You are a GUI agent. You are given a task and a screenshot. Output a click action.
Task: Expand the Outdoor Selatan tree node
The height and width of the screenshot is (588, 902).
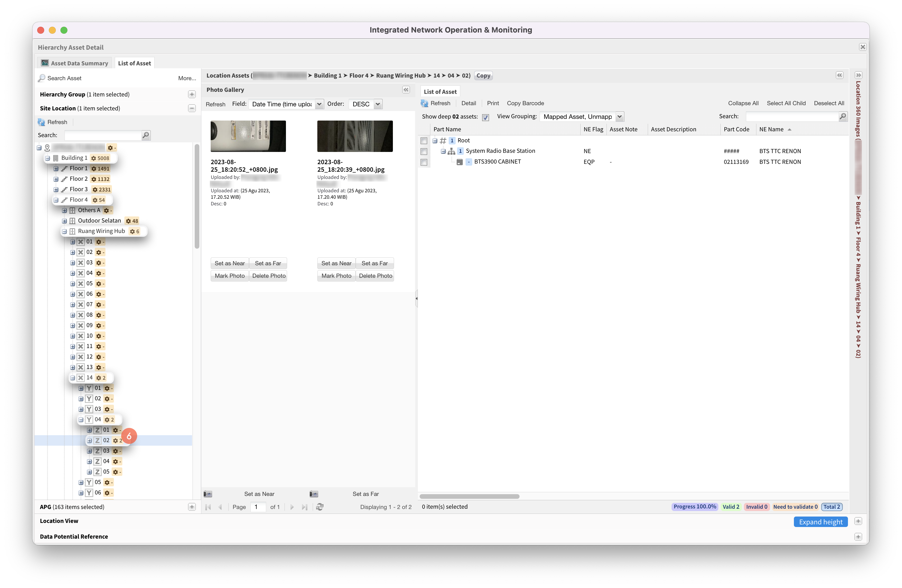pos(65,221)
